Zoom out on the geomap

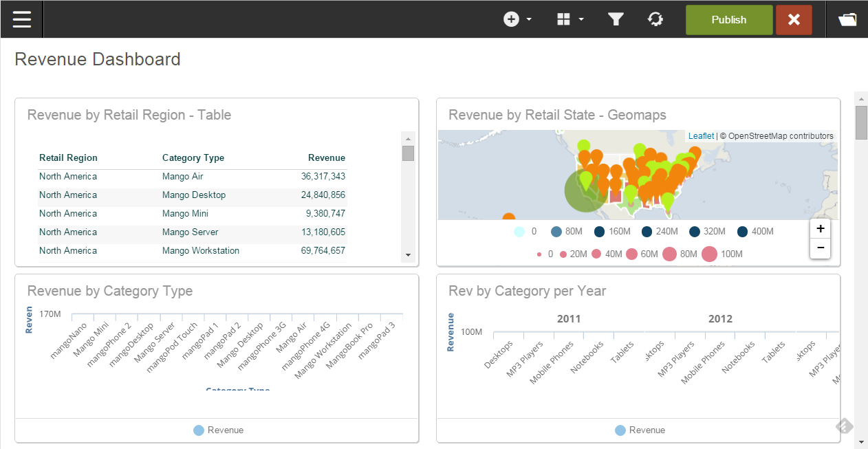pyautogui.click(x=820, y=248)
